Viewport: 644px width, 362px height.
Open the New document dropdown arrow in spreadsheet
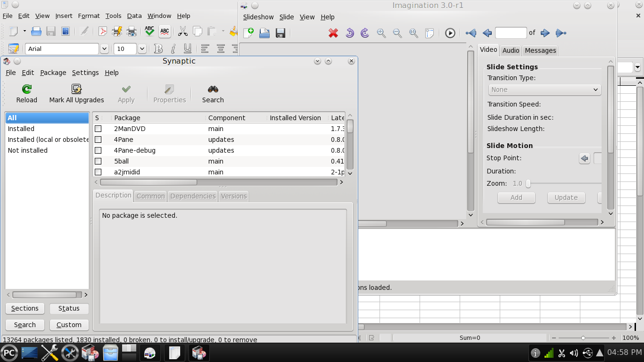[x=25, y=32]
